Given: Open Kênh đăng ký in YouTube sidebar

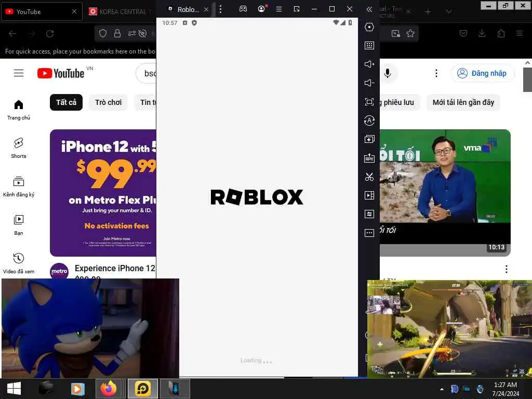Looking at the screenshot, I should click(19, 187).
